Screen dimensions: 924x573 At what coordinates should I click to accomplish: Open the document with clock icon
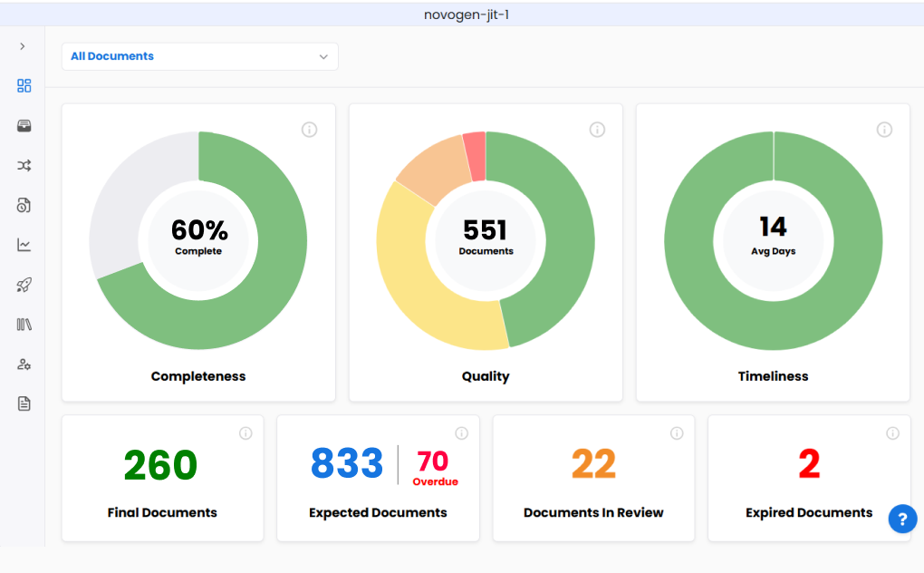(x=24, y=205)
